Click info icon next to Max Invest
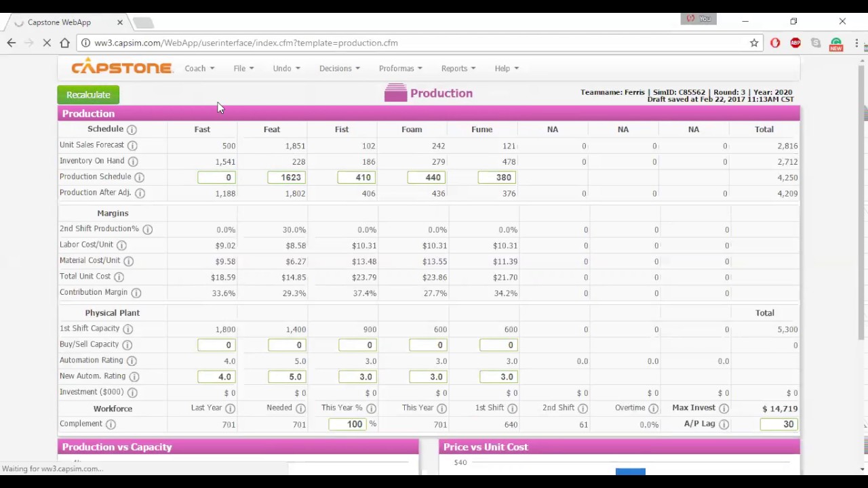 [x=724, y=409]
